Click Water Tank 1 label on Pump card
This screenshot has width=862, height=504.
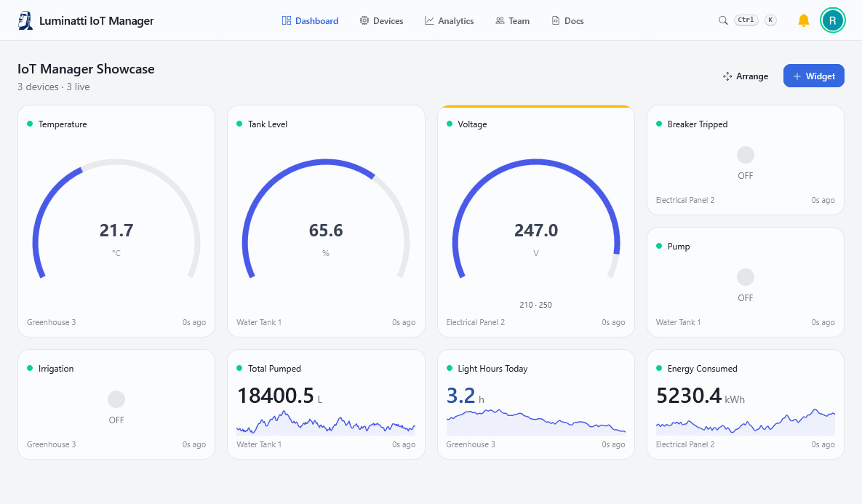(679, 322)
